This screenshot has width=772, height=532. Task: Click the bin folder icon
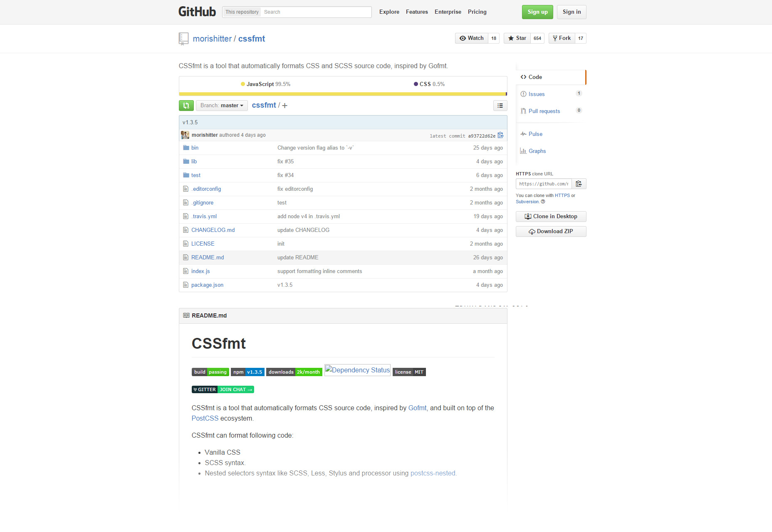[x=186, y=148]
